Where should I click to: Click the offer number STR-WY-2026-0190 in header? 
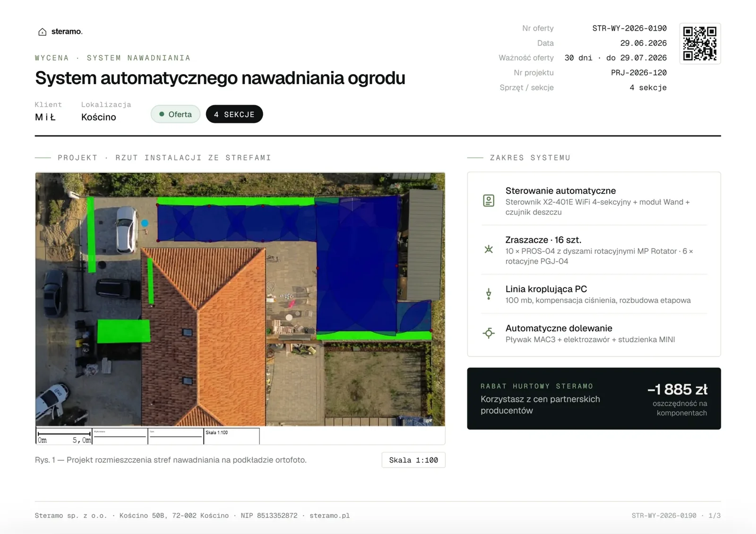coord(629,28)
